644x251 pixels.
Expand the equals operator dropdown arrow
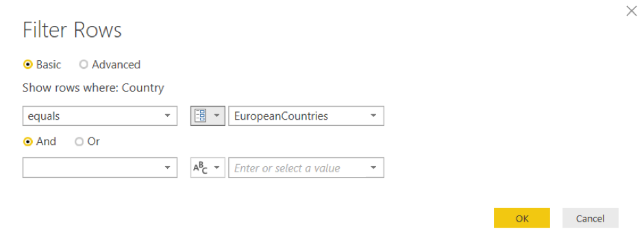168,116
